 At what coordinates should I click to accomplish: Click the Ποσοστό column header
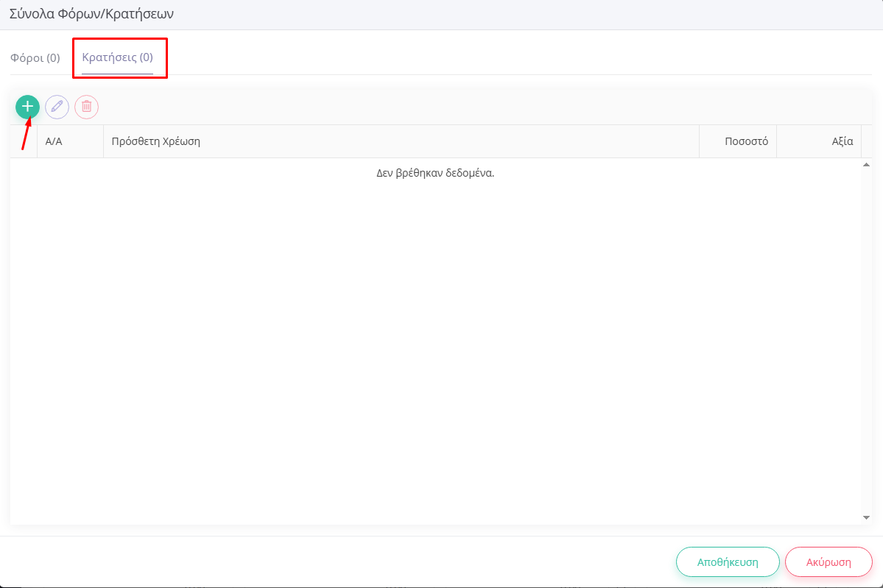point(745,141)
